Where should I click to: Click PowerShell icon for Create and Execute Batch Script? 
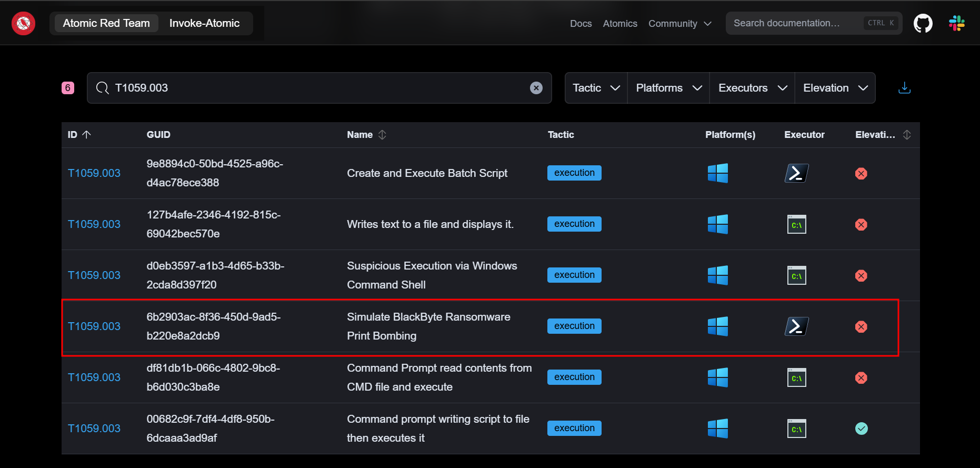pyautogui.click(x=796, y=173)
